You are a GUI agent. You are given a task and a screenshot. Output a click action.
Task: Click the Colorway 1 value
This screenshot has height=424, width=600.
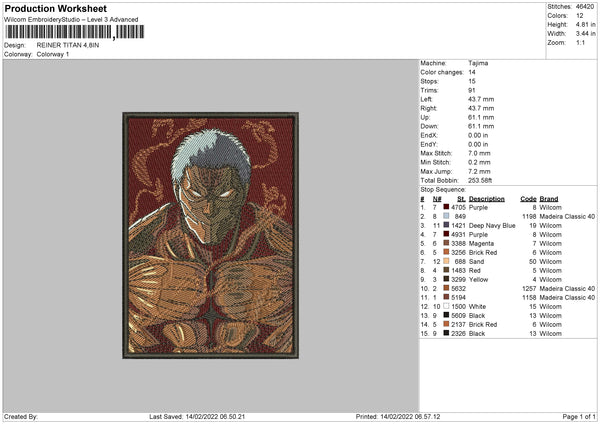53,54
